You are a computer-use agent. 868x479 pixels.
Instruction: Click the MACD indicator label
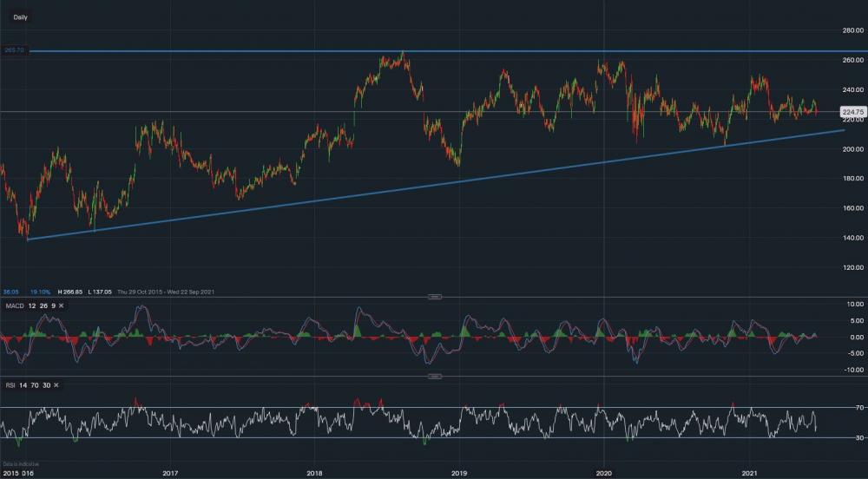click(x=12, y=305)
